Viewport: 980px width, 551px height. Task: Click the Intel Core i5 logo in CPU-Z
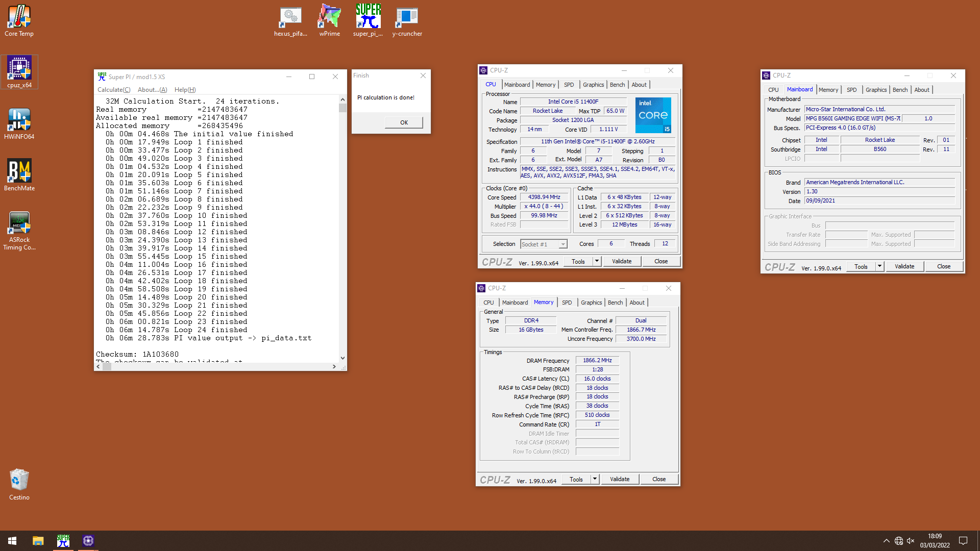pos(653,115)
